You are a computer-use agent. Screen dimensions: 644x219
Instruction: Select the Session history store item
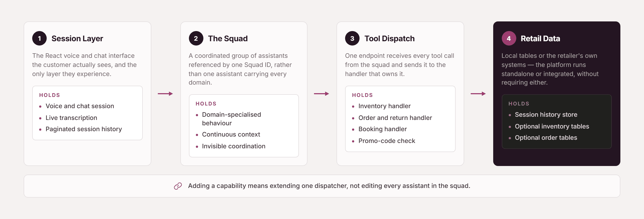pos(546,115)
